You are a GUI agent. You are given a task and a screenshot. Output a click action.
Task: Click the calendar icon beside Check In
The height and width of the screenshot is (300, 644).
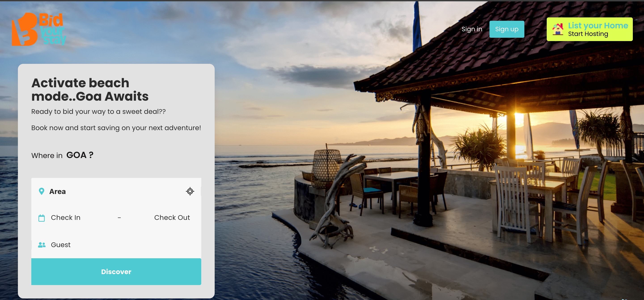pos(42,218)
